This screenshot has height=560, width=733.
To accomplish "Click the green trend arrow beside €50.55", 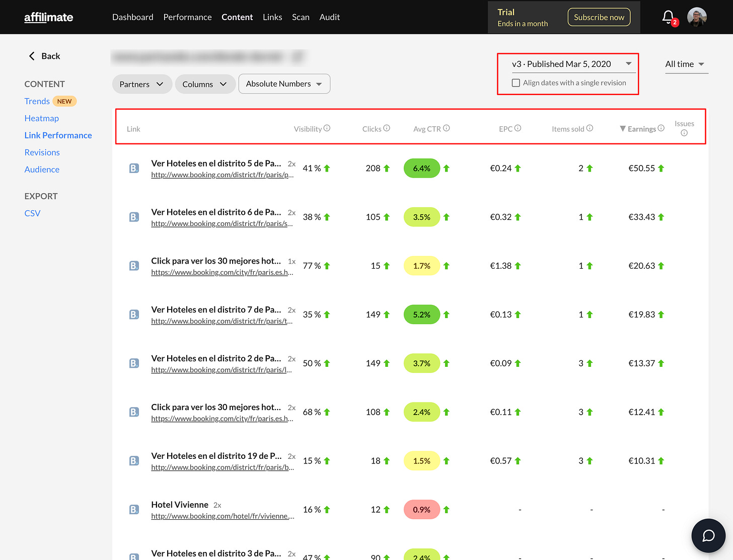I will [661, 169].
